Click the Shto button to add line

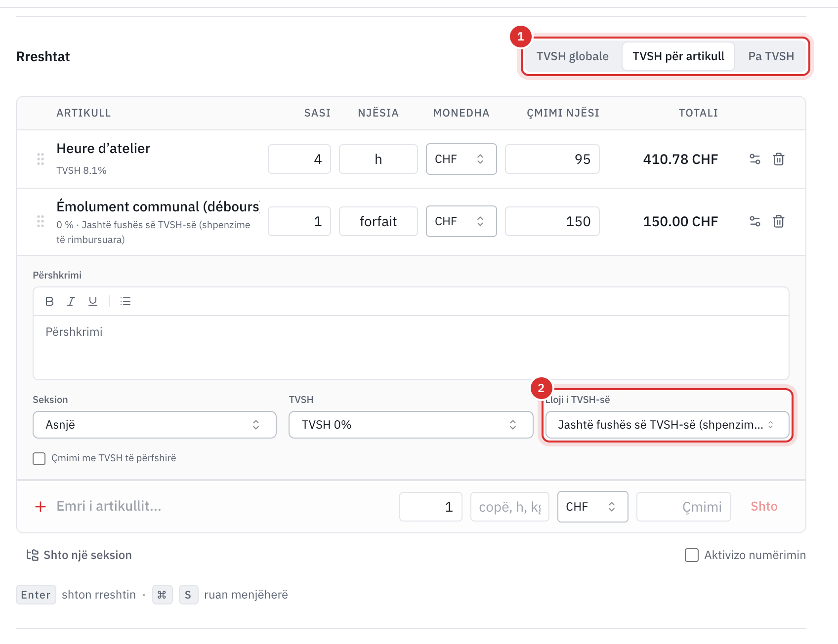(764, 507)
